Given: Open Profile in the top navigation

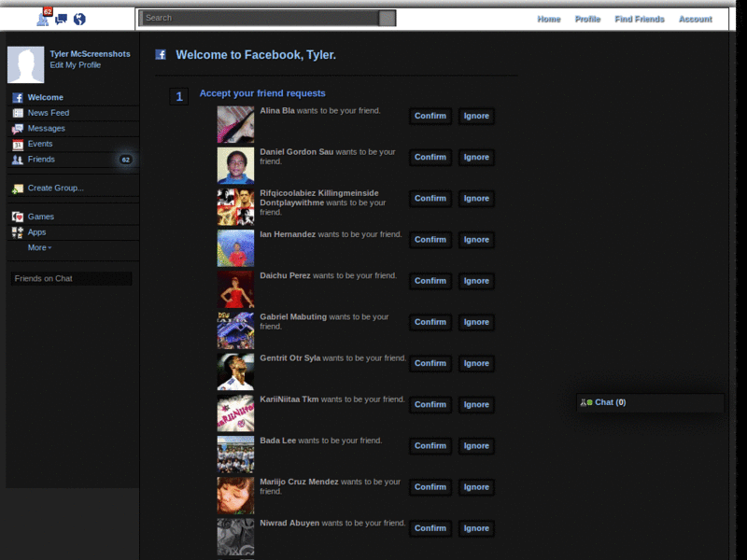Looking at the screenshot, I should click(x=587, y=19).
